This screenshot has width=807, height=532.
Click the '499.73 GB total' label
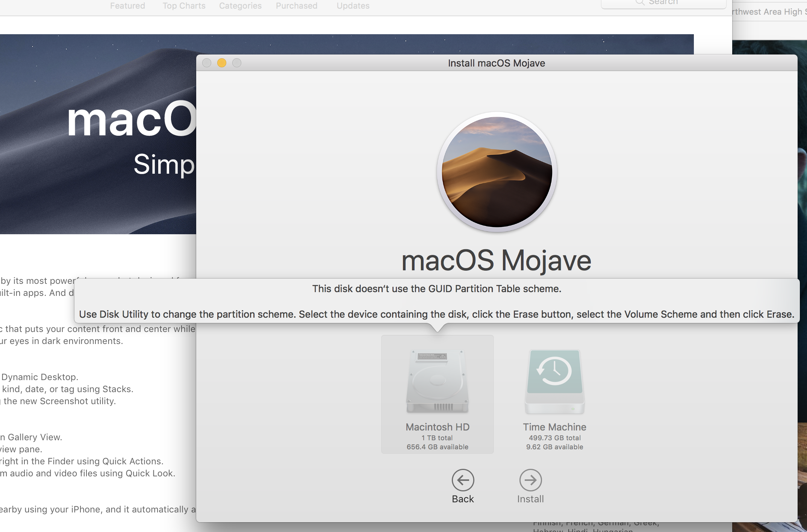click(554, 438)
